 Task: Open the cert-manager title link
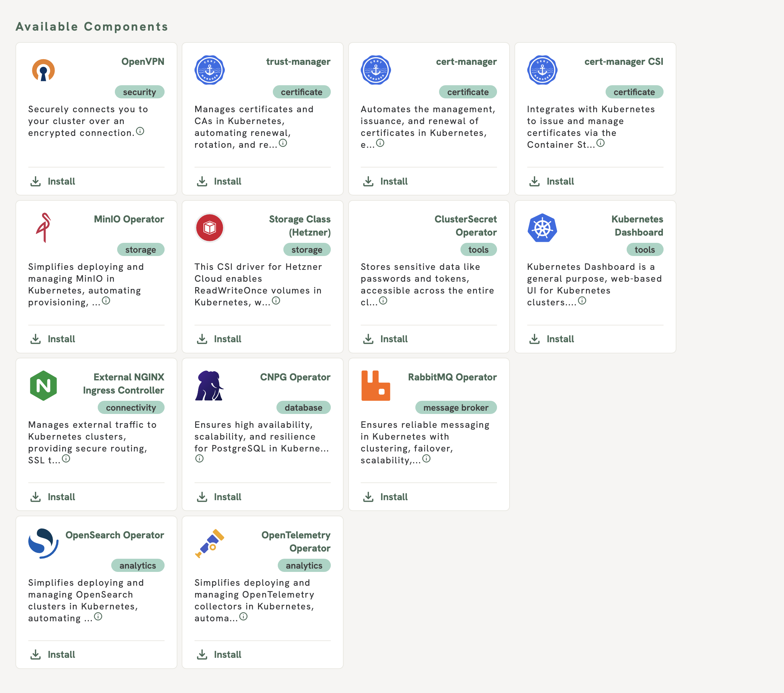pos(466,62)
